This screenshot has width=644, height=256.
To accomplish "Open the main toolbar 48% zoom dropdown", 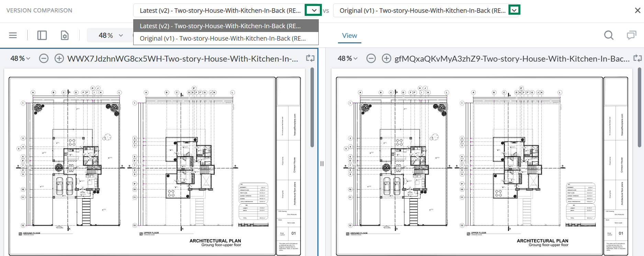I will point(111,35).
